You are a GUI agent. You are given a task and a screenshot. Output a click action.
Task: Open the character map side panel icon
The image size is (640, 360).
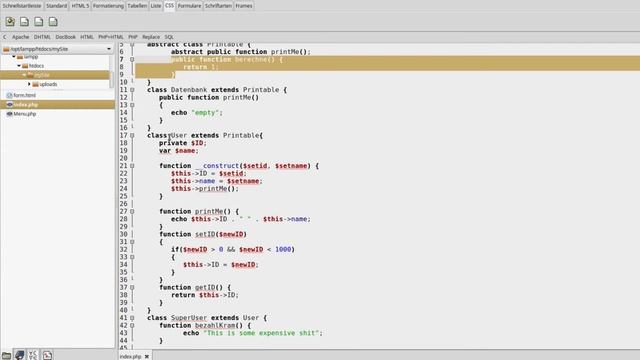pos(33,355)
